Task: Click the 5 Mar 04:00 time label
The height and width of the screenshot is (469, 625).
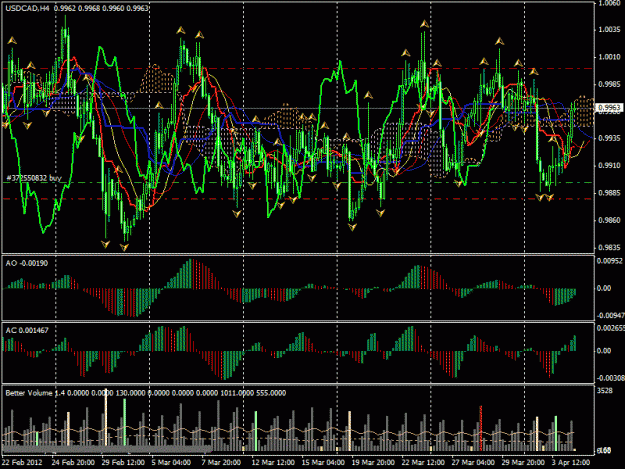Action: point(171,462)
